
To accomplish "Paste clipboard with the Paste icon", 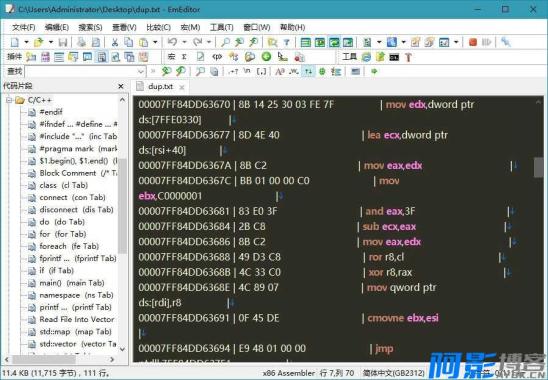I will coord(143,42).
